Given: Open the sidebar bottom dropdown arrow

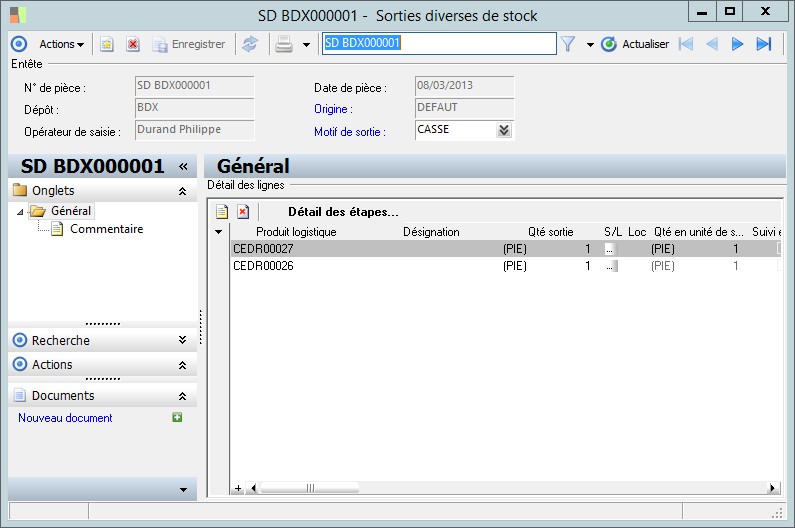Looking at the screenshot, I should [184, 489].
